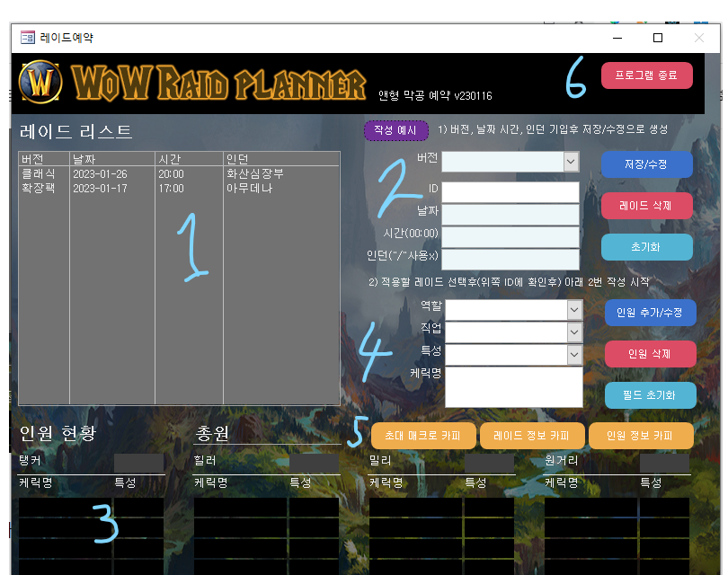Screen dimensions: 728x575
Task: Click the first row of the 탱커 list
Action: click(x=92, y=508)
